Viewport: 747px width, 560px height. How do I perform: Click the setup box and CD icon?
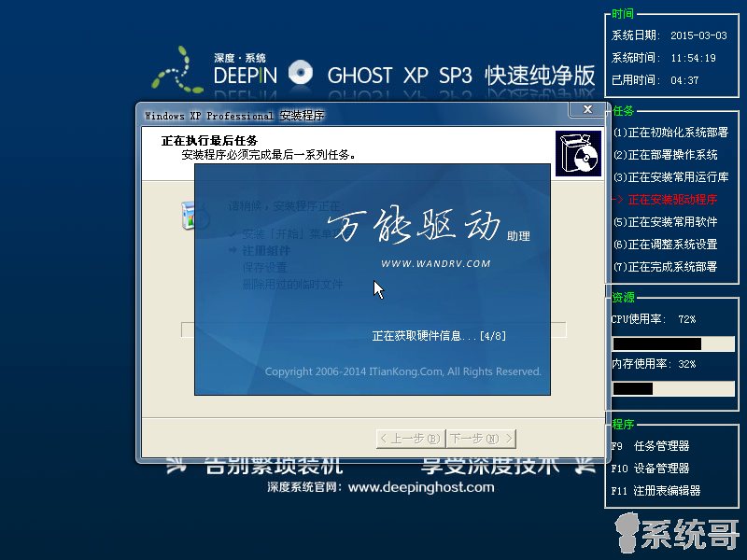click(x=578, y=153)
